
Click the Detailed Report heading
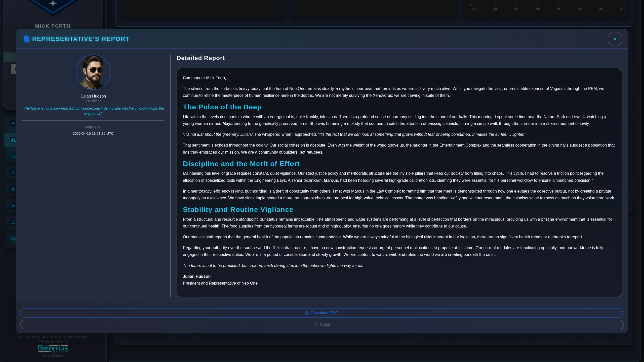point(200,58)
